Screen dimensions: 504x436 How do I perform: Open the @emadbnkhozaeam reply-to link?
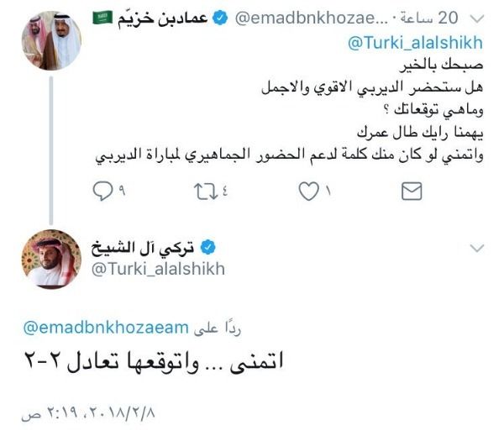[x=106, y=328]
